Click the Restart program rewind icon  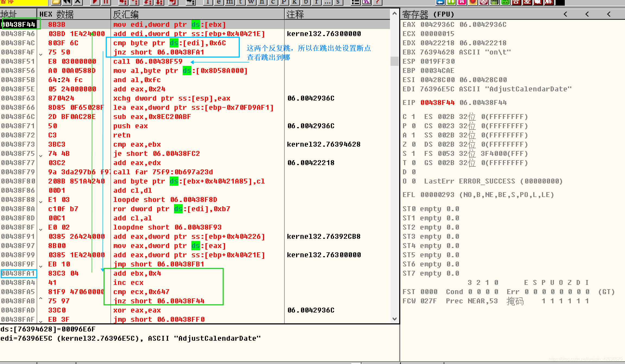[67, 2]
